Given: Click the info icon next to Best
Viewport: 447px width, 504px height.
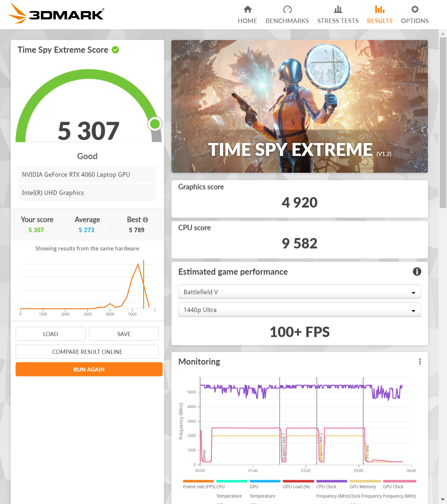Looking at the screenshot, I should tap(145, 220).
